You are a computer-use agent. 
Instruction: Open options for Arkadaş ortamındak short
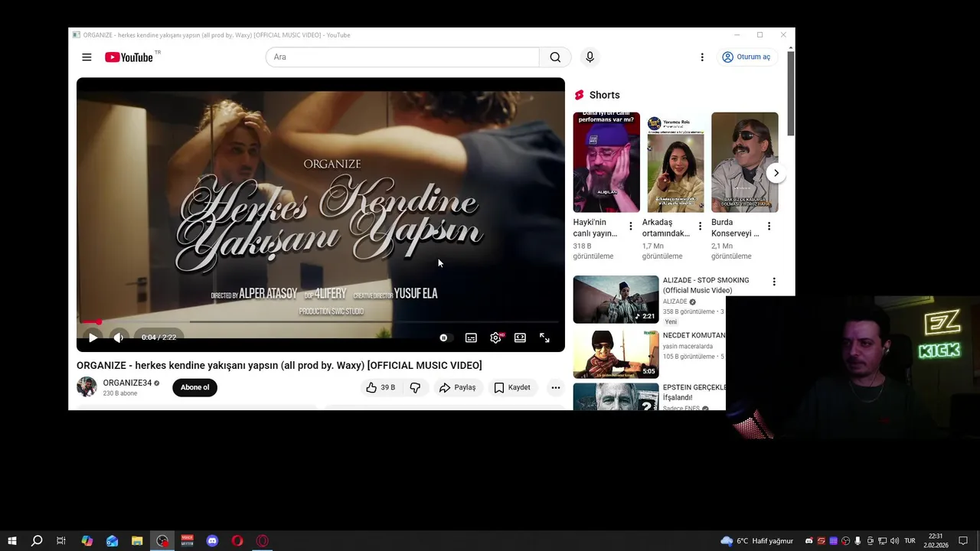tap(700, 227)
